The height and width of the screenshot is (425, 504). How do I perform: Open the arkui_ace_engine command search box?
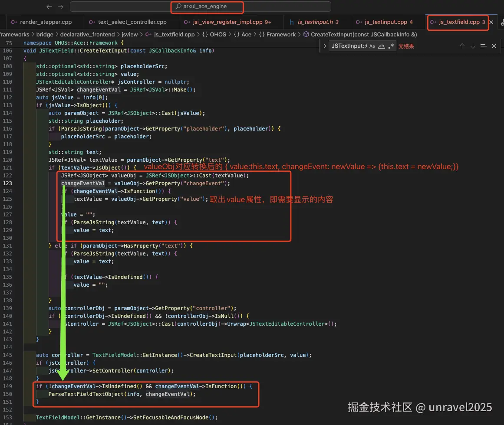200,7
